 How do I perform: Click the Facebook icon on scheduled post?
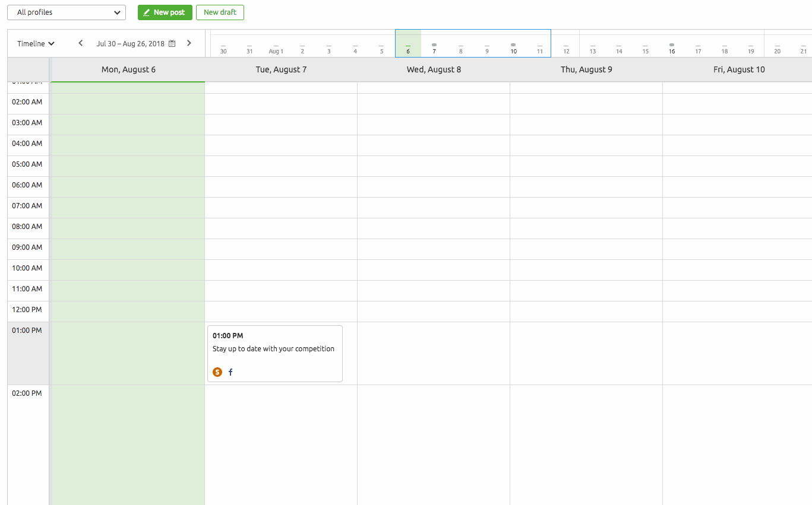pyautogui.click(x=230, y=372)
